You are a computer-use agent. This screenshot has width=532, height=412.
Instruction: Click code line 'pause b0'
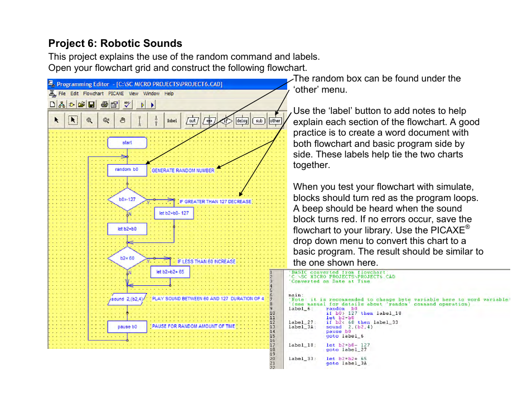[x=338, y=332]
